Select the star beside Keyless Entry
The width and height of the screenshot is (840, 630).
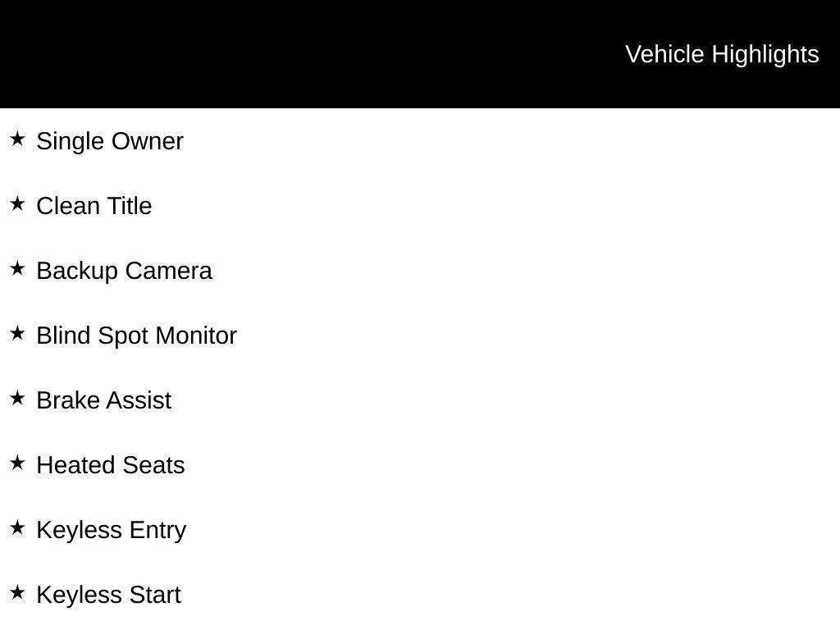17,528
